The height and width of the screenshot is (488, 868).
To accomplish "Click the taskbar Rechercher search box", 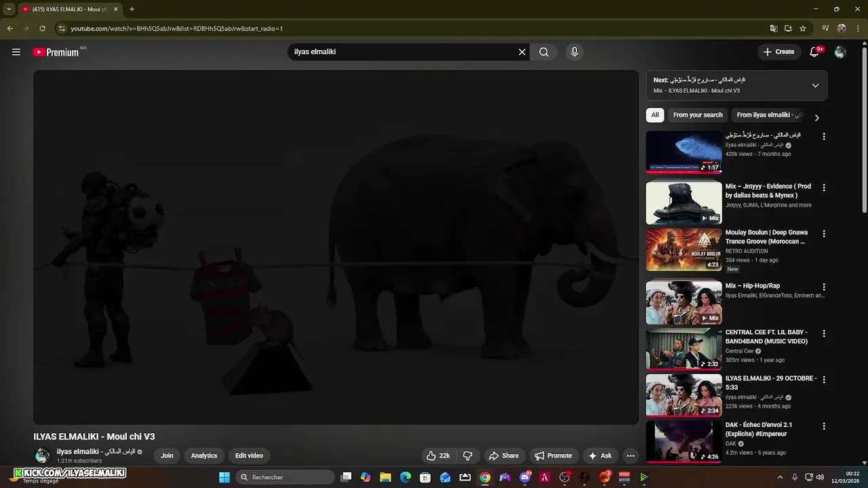I will 286,477.
